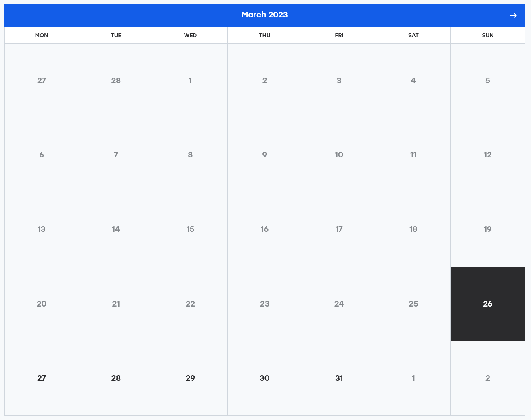Pick March 9
The width and height of the screenshot is (531, 420).
point(264,155)
